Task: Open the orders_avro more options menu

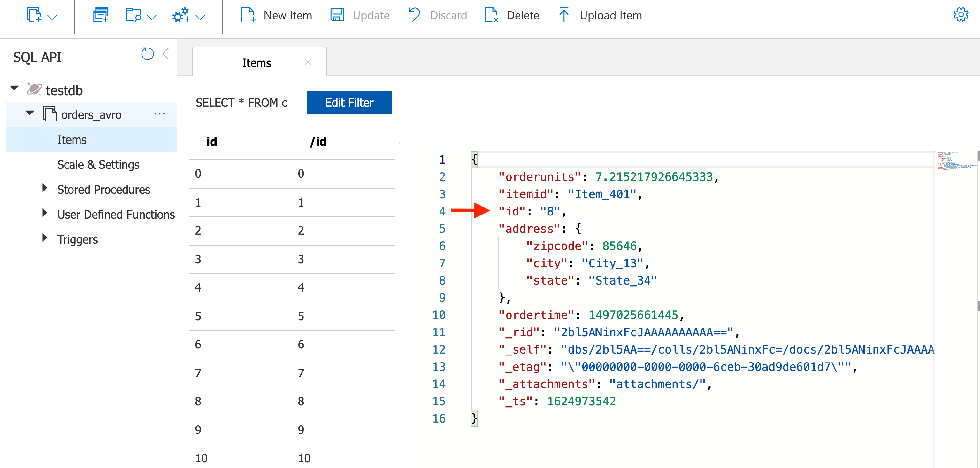Action: [x=159, y=114]
